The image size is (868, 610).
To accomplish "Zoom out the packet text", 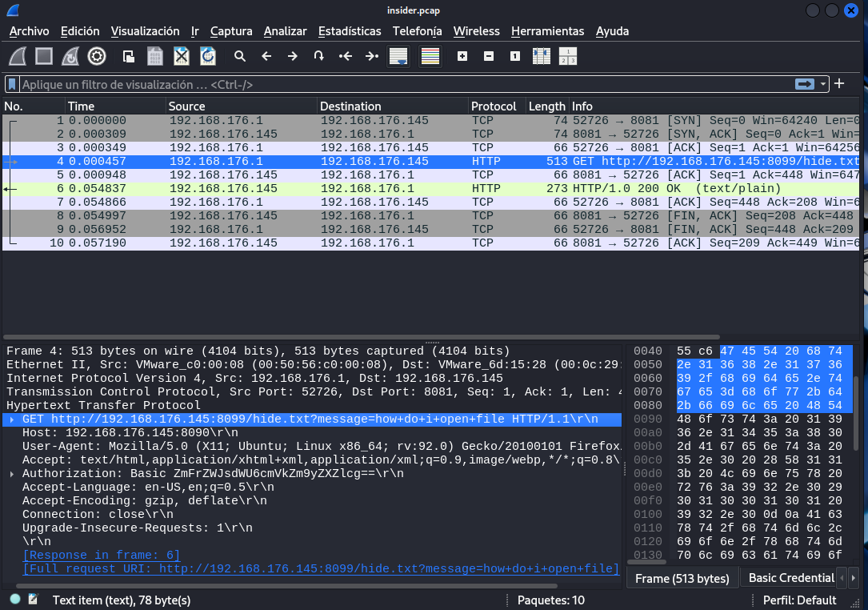I will [x=489, y=56].
